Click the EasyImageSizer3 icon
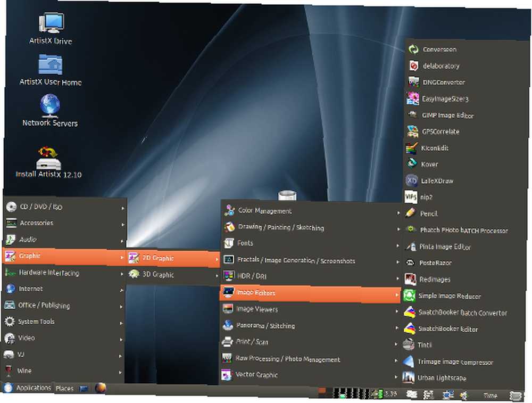532x403 pixels. [x=413, y=98]
